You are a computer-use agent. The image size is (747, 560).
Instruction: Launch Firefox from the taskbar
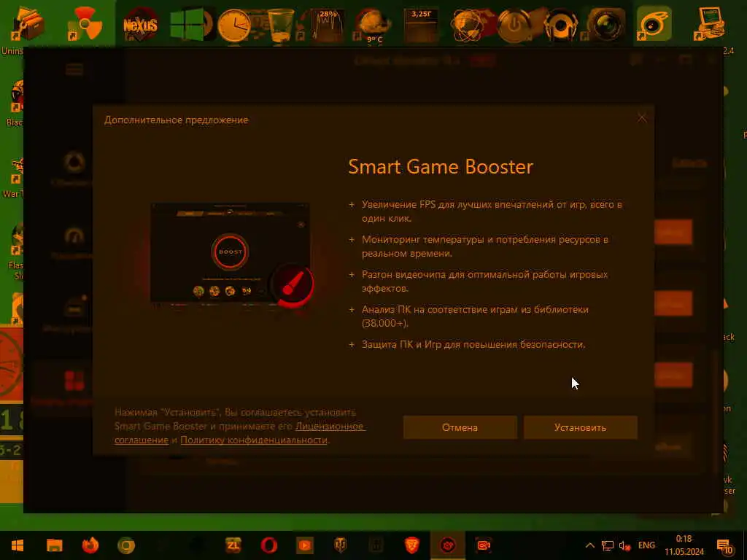pos(90,545)
